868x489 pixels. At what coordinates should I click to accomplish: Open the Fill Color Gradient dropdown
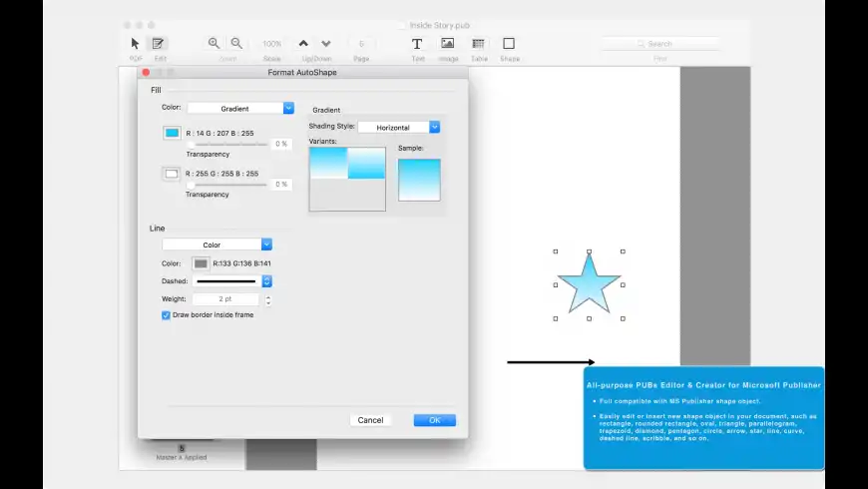click(240, 109)
